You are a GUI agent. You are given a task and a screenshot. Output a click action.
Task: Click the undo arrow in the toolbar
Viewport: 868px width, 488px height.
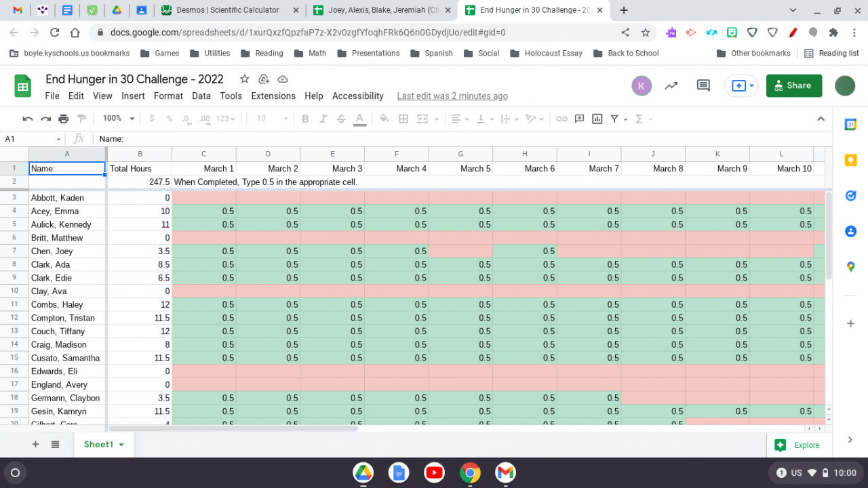(28, 119)
